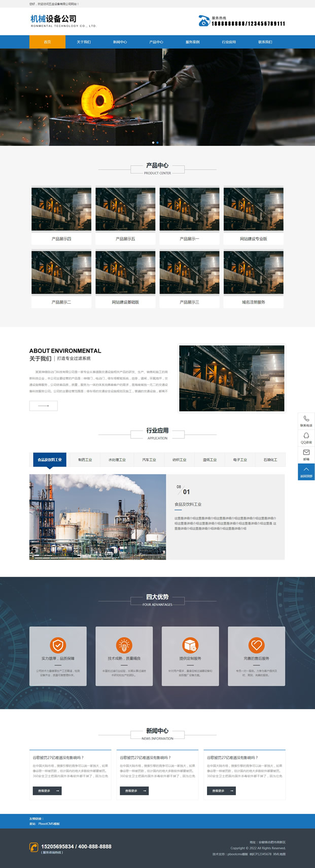This screenshot has height=868, width=315.
Task: Click 查看更多 on the first news card
Action: point(47,791)
